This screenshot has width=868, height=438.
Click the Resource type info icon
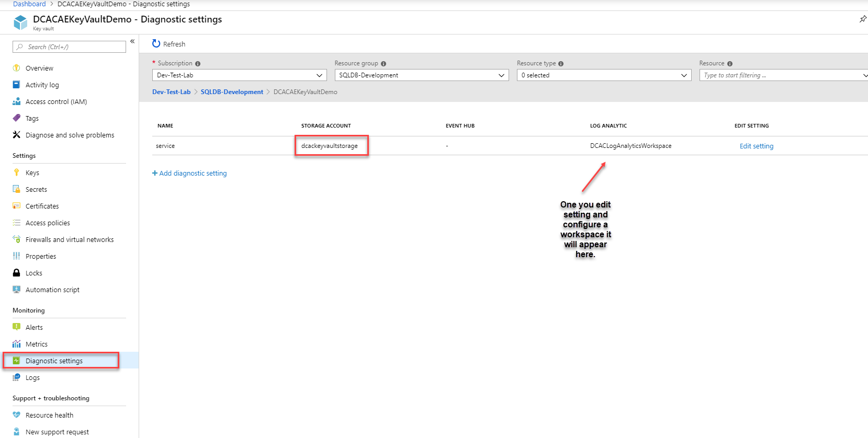coord(561,64)
